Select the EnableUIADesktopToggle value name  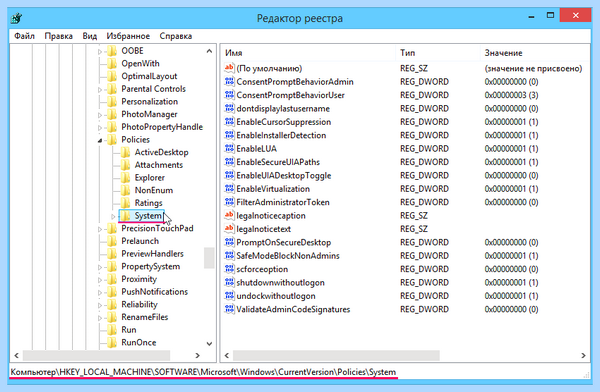tap(284, 176)
